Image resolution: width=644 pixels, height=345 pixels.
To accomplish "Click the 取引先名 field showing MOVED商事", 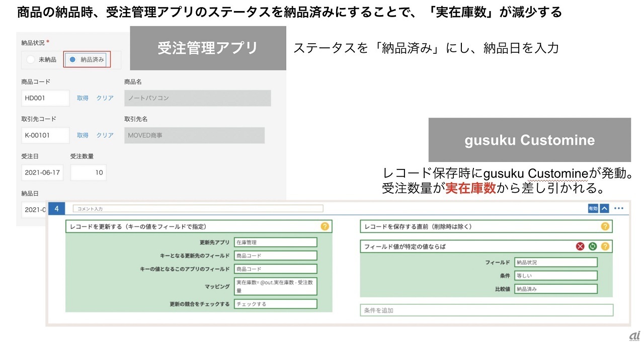I will (x=194, y=135).
